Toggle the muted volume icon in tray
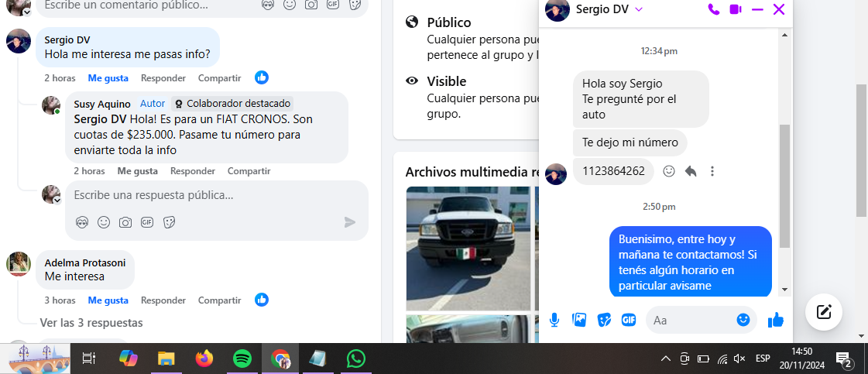 click(x=739, y=359)
